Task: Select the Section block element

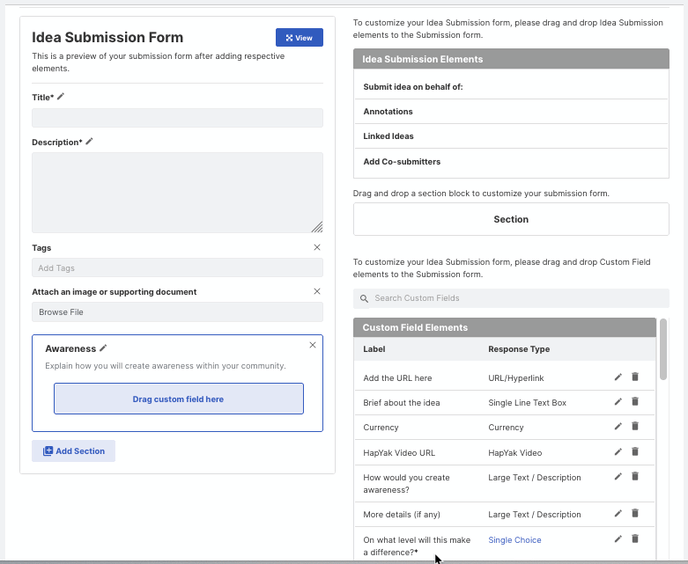Action: coord(511,219)
